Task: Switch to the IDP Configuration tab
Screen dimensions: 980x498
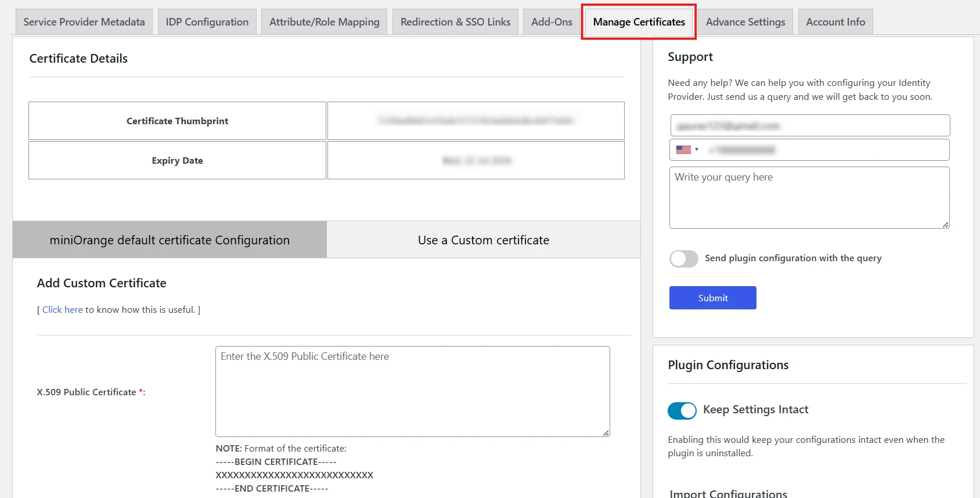Action: tap(207, 22)
